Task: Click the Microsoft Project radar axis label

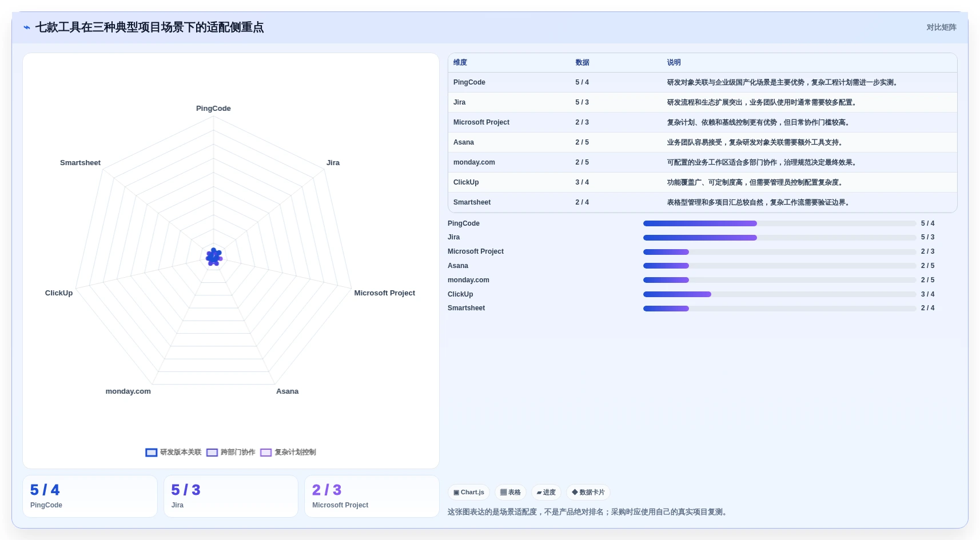Action: pos(384,293)
